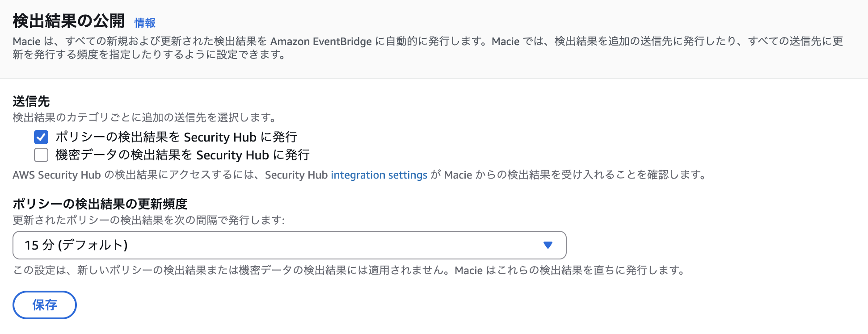This screenshot has width=868, height=334.
Task: Check the sensitive data findings checkbox
Action: point(41,155)
